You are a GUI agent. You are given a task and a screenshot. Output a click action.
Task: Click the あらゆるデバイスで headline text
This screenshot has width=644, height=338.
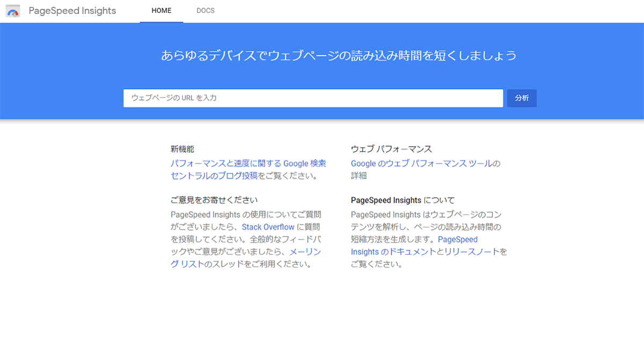click(339, 55)
